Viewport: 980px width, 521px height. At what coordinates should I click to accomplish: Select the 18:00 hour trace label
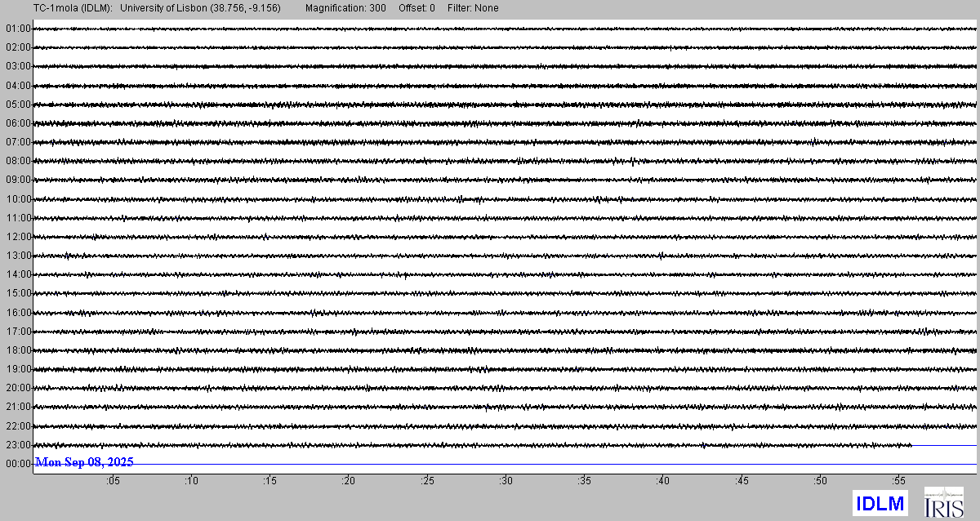click(x=18, y=350)
